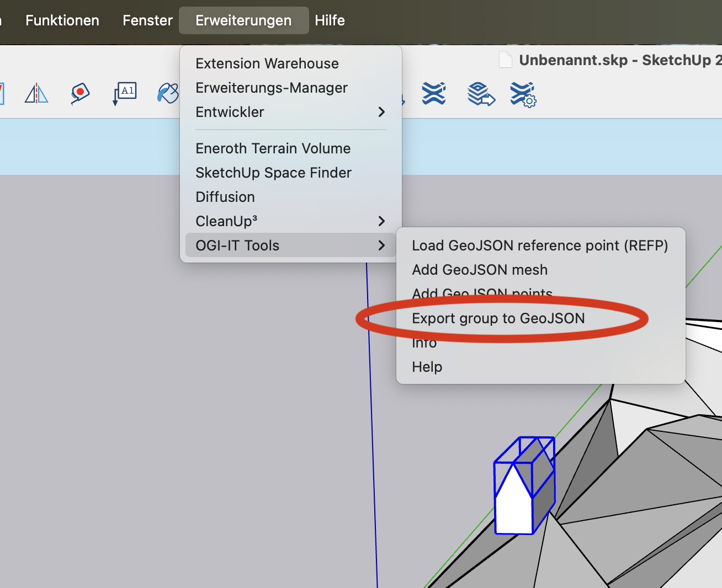
Task: Open the Hilfe menu
Action: (x=330, y=20)
